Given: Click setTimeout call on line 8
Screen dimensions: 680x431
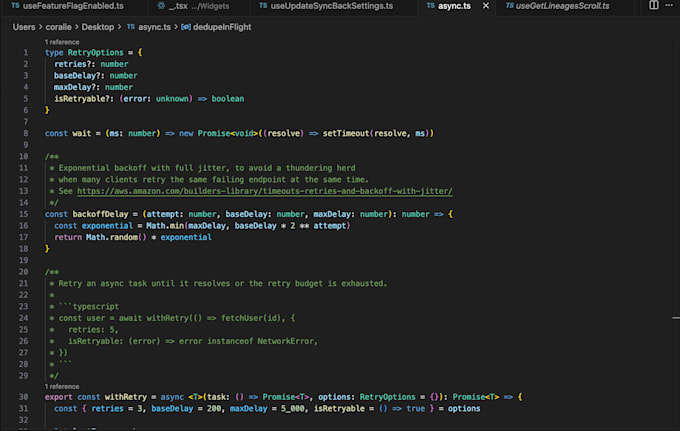Looking at the screenshot, I should coord(346,134).
